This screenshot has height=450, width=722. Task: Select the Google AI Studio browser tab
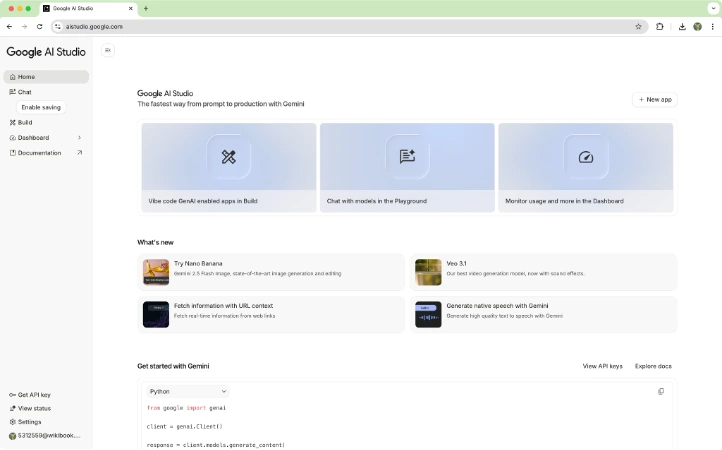88,8
